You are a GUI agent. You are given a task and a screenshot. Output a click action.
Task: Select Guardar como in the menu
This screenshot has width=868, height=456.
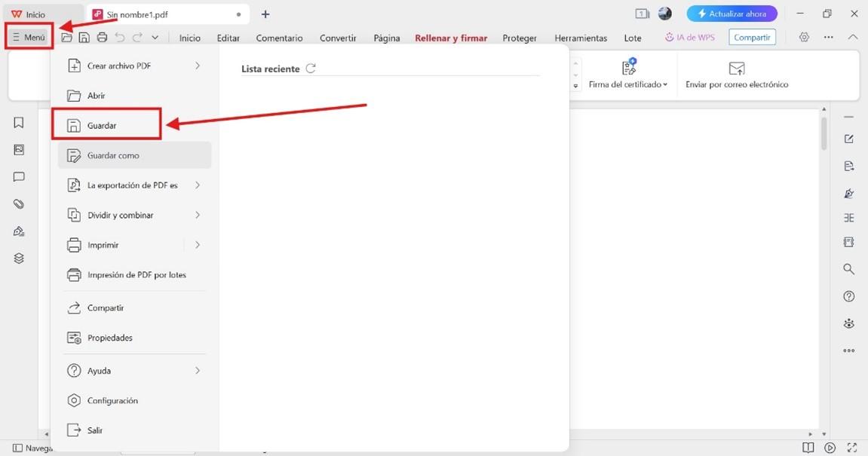coord(114,155)
